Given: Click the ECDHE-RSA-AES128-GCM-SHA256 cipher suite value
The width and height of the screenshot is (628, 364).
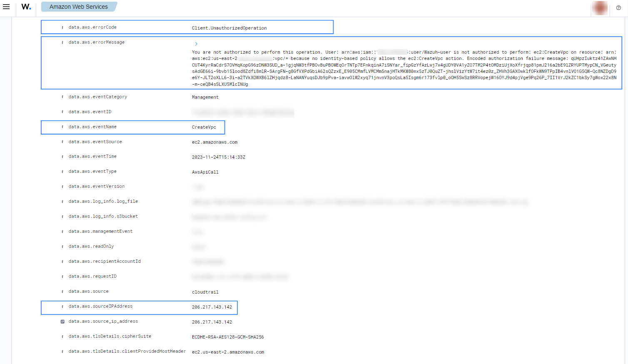Looking at the screenshot, I should [228, 337].
